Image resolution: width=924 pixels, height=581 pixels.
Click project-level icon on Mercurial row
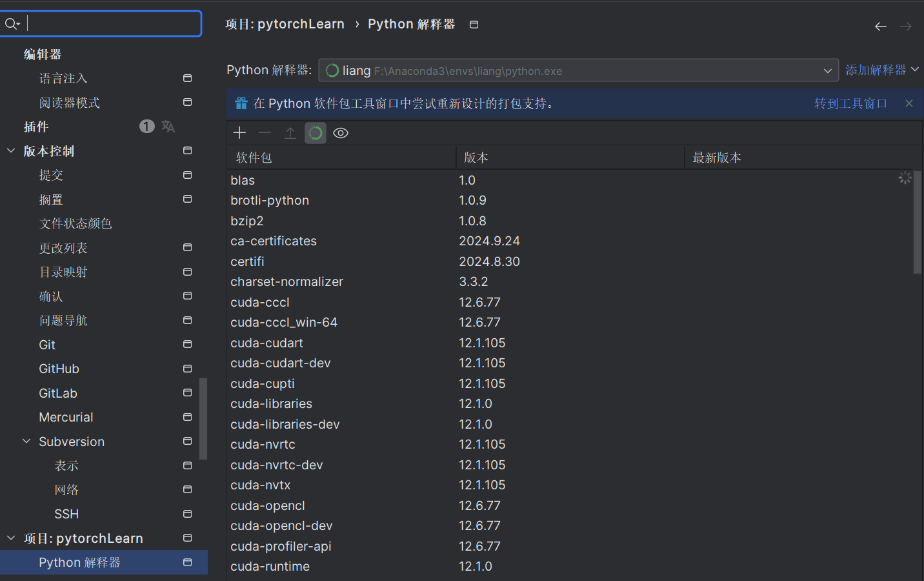tap(187, 417)
